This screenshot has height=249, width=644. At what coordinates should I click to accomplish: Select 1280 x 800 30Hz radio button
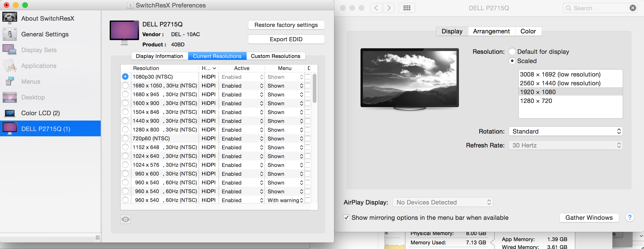(125, 130)
